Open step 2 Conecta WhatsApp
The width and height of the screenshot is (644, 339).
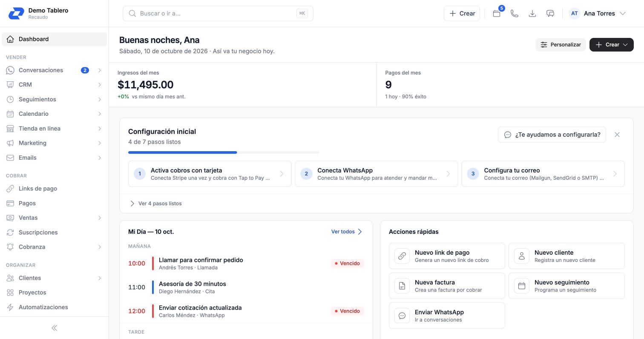tap(376, 174)
